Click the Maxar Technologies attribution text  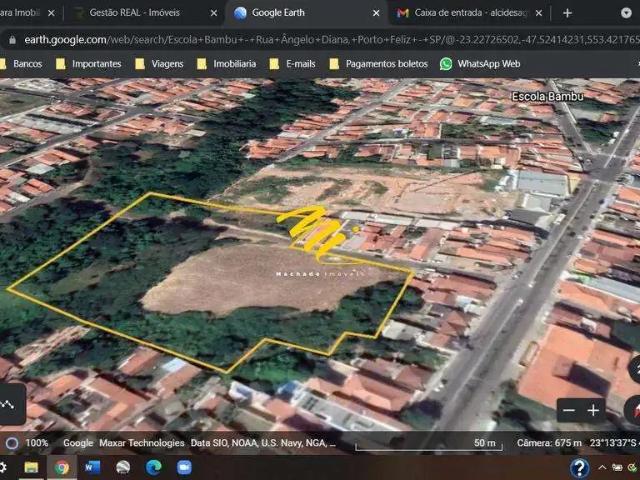click(x=142, y=443)
